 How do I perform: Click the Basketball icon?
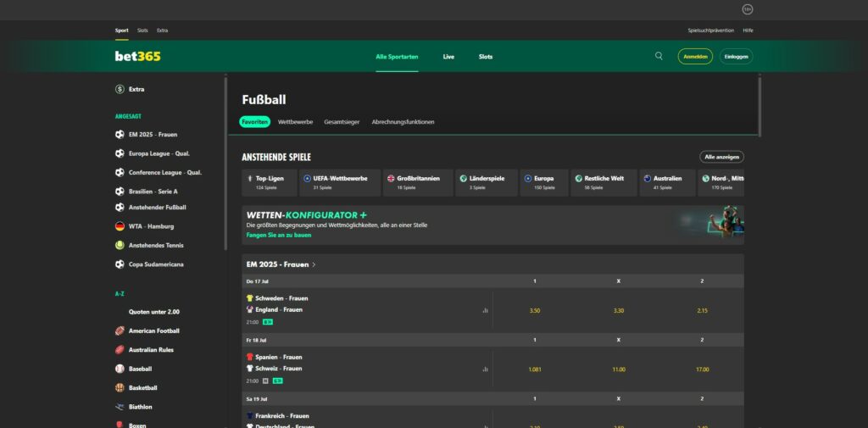[x=120, y=387]
